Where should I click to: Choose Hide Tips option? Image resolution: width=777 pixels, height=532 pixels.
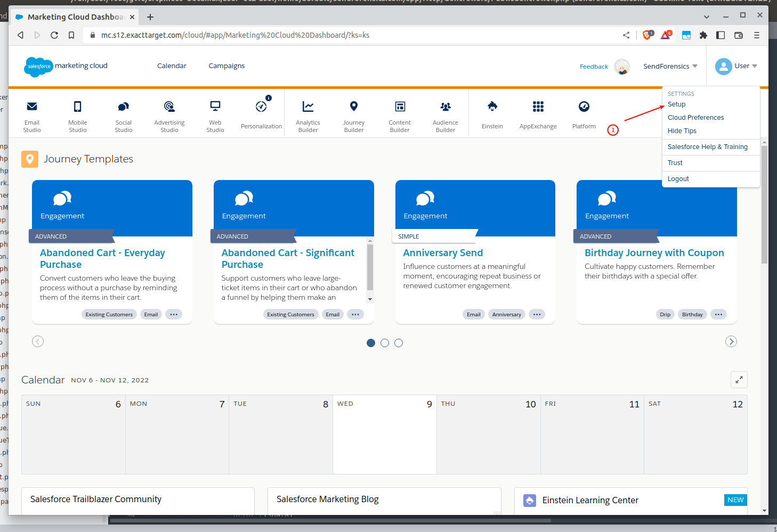pos(682,131)
